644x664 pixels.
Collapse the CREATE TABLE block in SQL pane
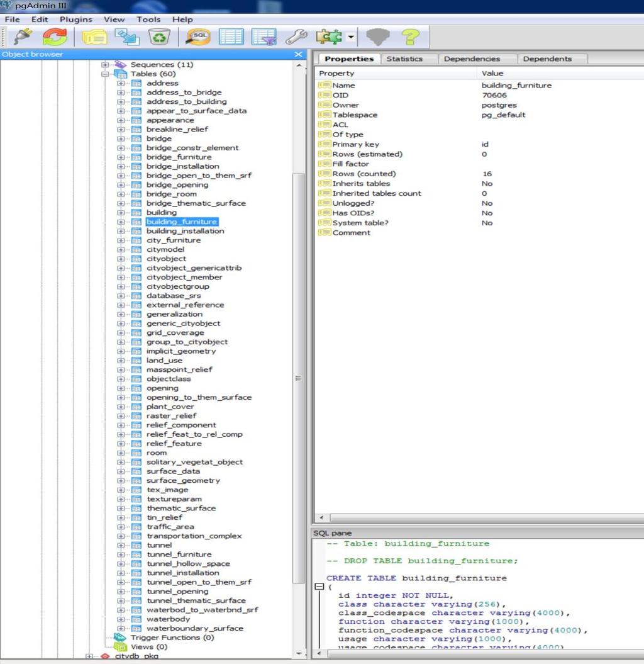(x=319, y=587)
